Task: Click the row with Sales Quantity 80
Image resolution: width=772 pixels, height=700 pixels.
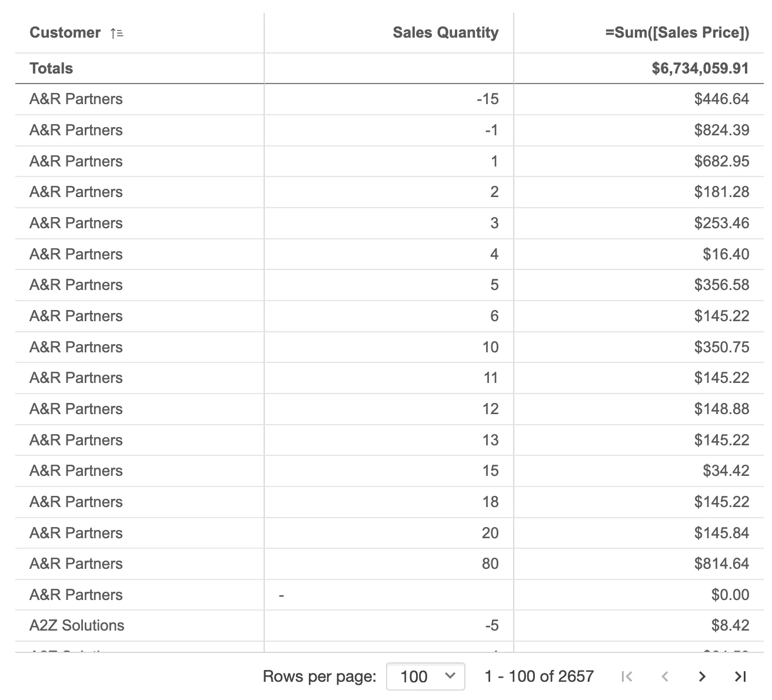Action: point(489,564)
